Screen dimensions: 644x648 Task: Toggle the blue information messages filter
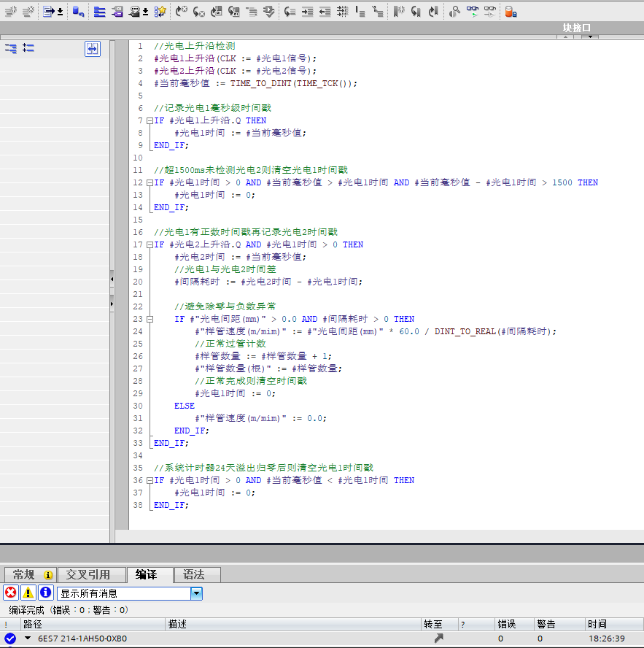tap(45, 593)
